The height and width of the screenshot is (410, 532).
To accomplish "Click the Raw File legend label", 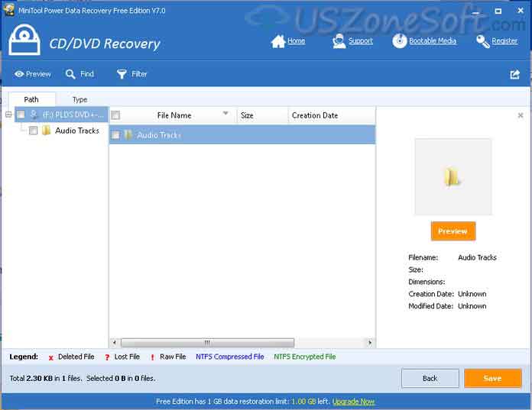I will [x=173, y=357].
